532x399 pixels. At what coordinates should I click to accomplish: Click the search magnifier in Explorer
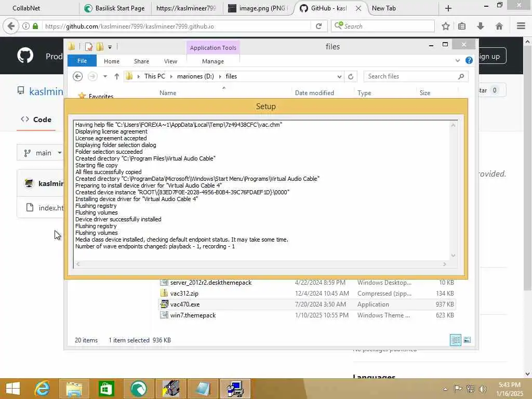[461, 76]
